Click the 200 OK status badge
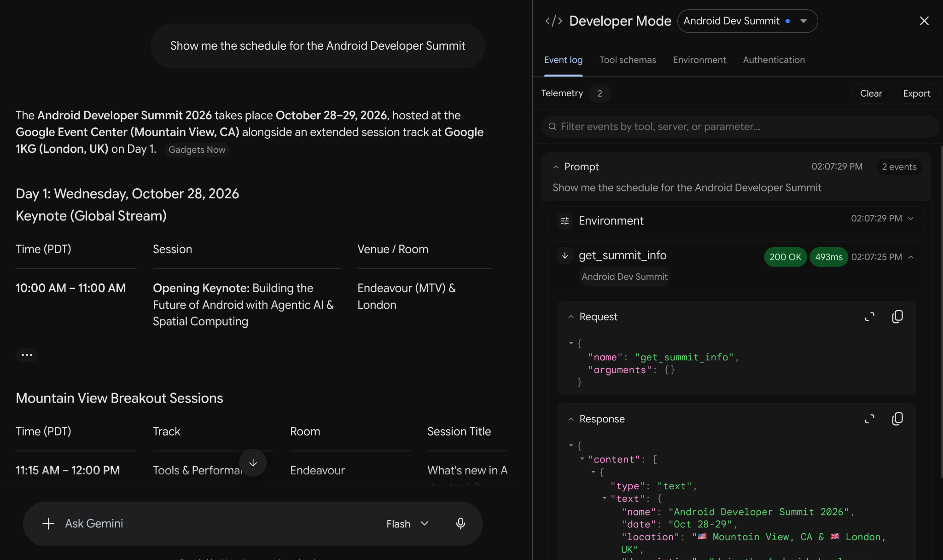 785,257
